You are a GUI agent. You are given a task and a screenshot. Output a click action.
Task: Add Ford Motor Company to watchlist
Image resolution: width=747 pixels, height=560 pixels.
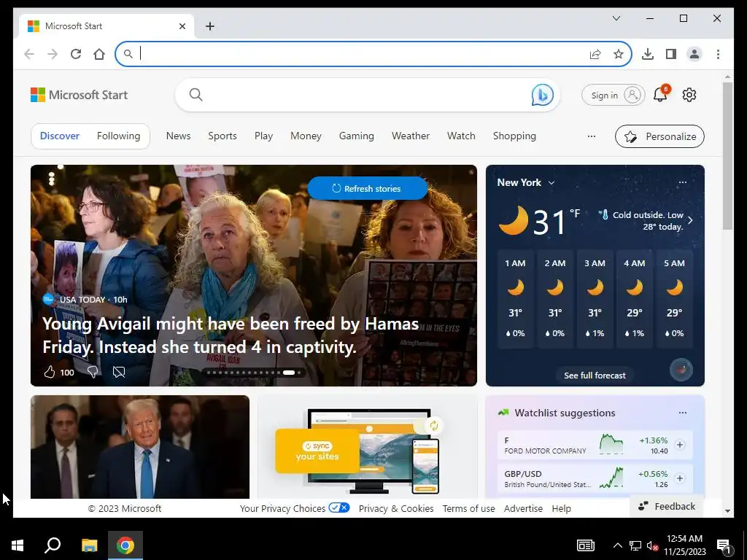coord(680,445)
